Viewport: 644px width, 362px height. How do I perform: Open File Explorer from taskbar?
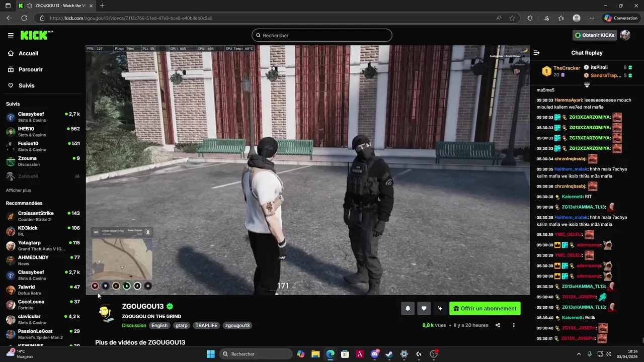315,354
